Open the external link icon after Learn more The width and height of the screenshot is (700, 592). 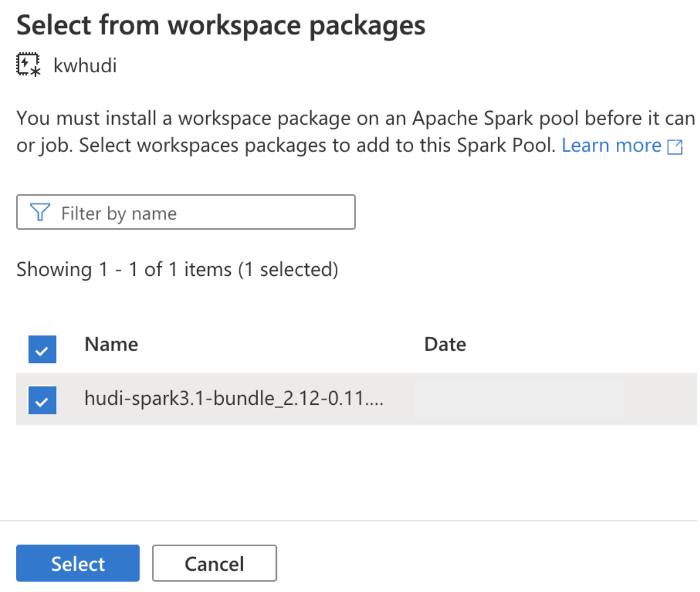(x=675, y=147)
